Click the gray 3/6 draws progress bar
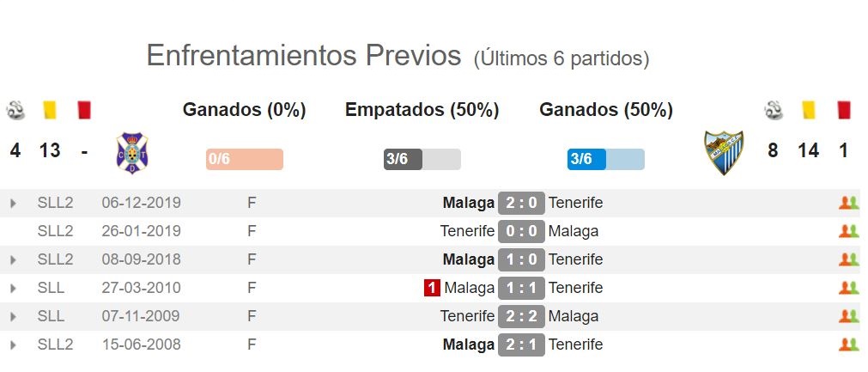 (x=422, y=160)
